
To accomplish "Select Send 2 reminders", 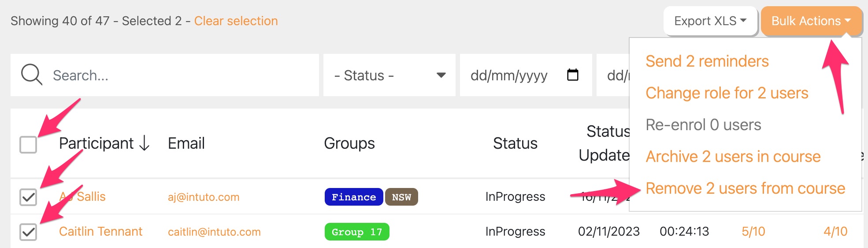I will [707, 61].
